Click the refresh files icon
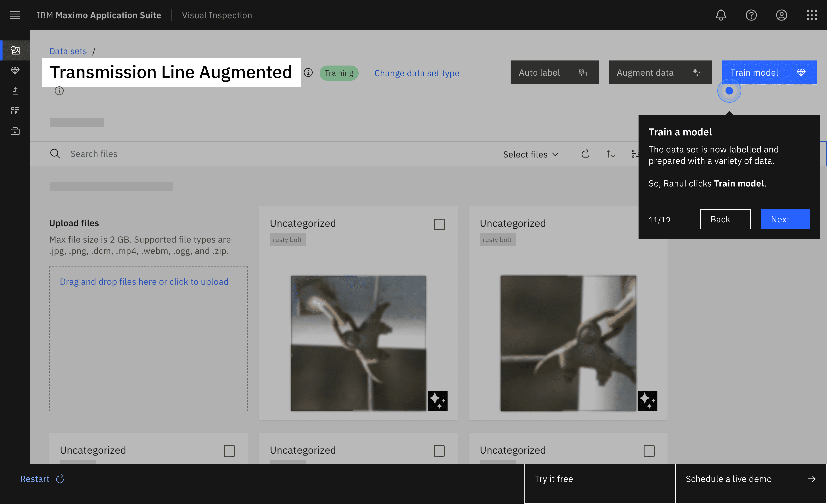 [x=585, y=154]
